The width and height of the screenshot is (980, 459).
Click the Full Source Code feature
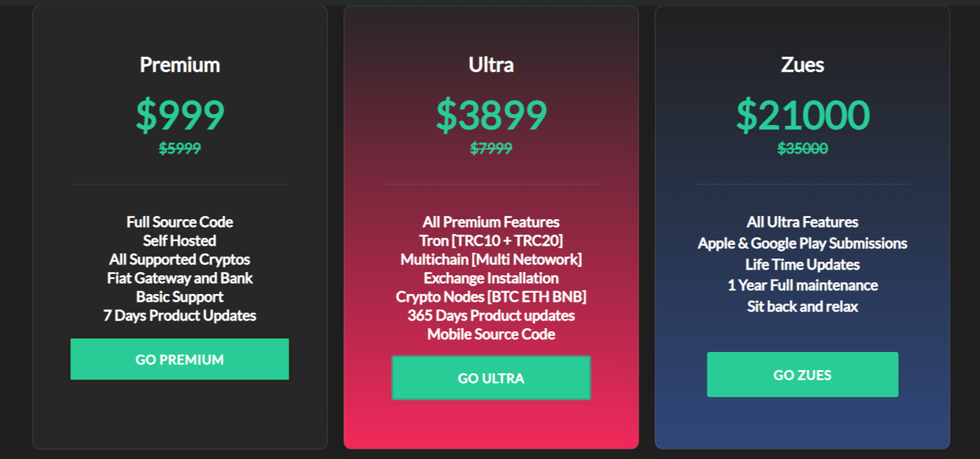tap(180, 222)
